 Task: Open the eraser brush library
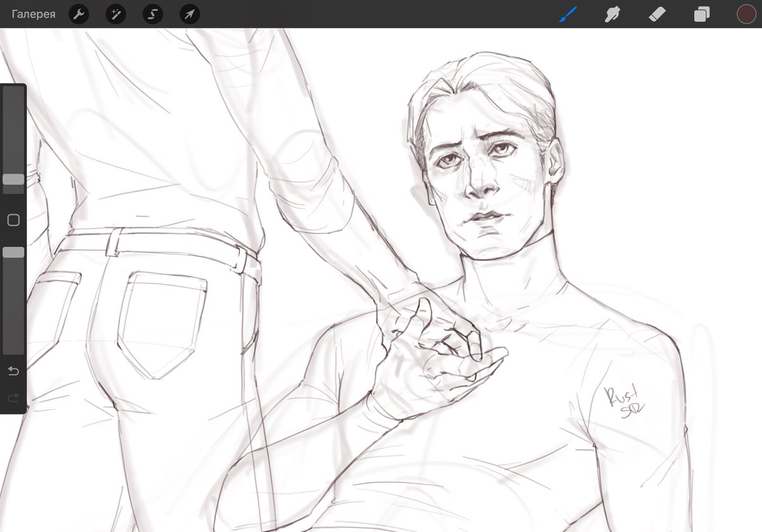pos(657,14)
